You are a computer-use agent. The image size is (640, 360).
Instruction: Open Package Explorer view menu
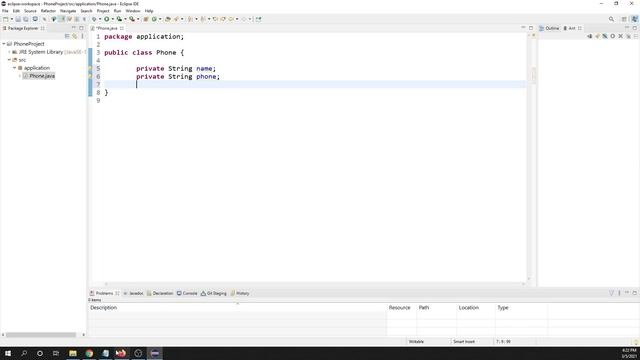[82, 36]
